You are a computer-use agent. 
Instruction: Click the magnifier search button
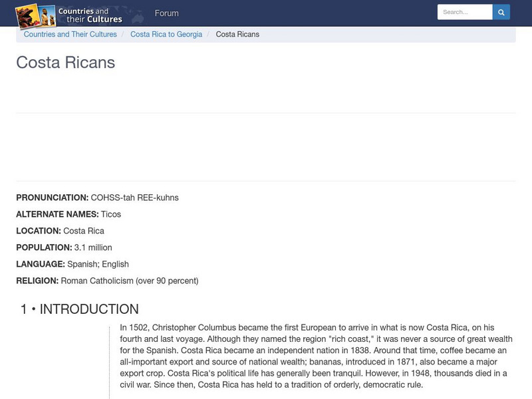pos(501,12)
